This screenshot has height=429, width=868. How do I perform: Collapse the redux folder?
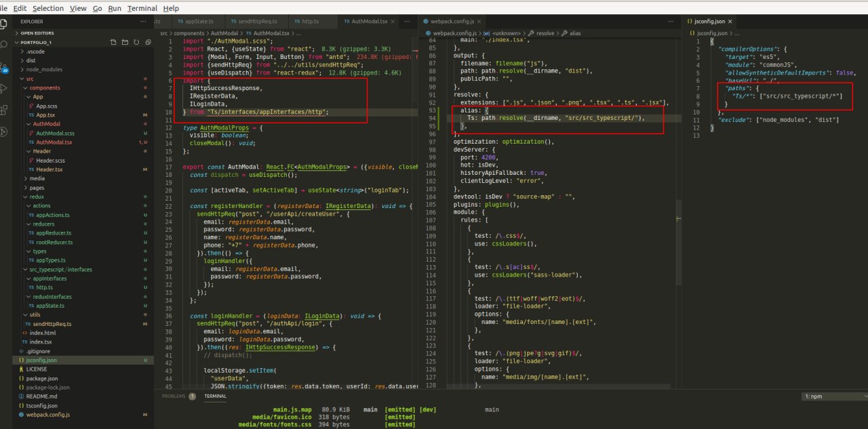37,197
